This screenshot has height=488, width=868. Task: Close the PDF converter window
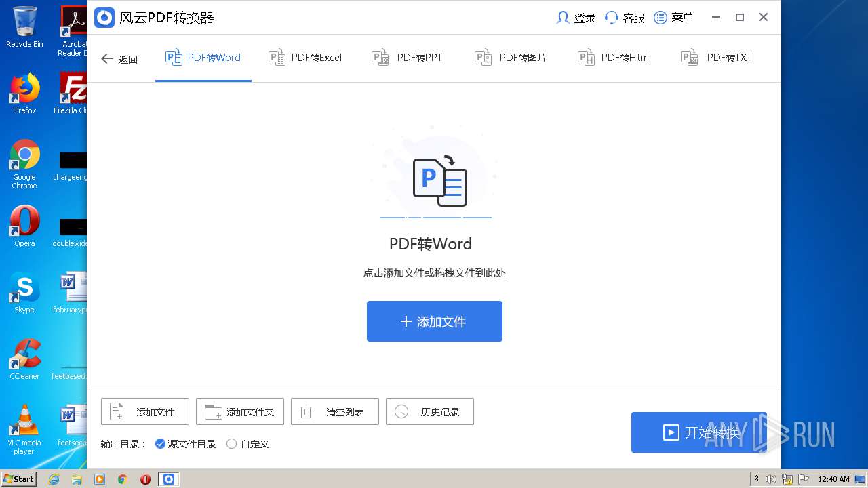764,18
